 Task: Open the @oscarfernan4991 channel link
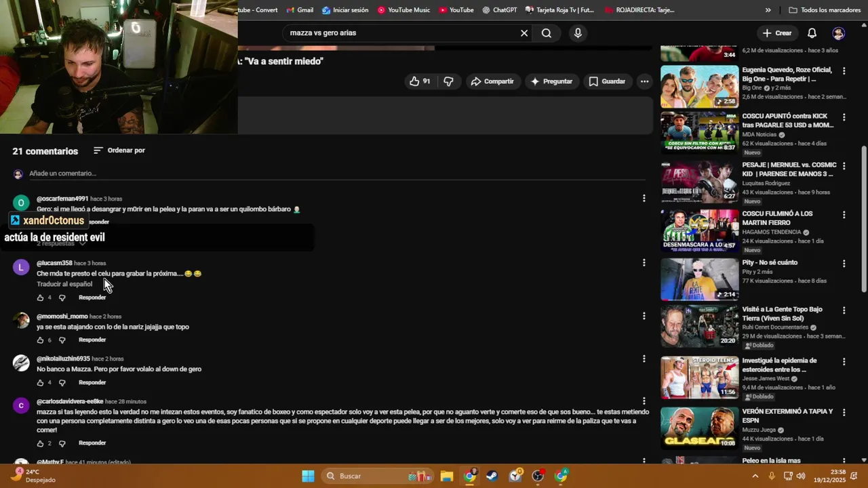click(x=62, y=199)
